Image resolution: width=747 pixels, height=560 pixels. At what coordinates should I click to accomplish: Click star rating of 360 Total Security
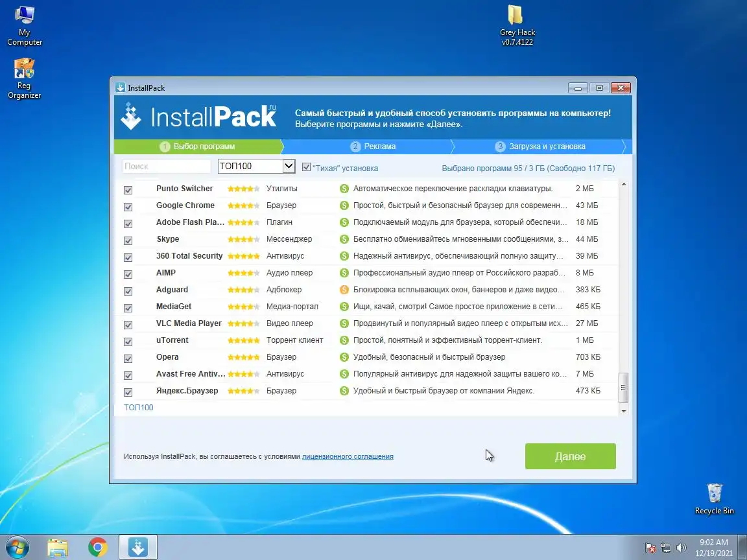tap(243, 256)
